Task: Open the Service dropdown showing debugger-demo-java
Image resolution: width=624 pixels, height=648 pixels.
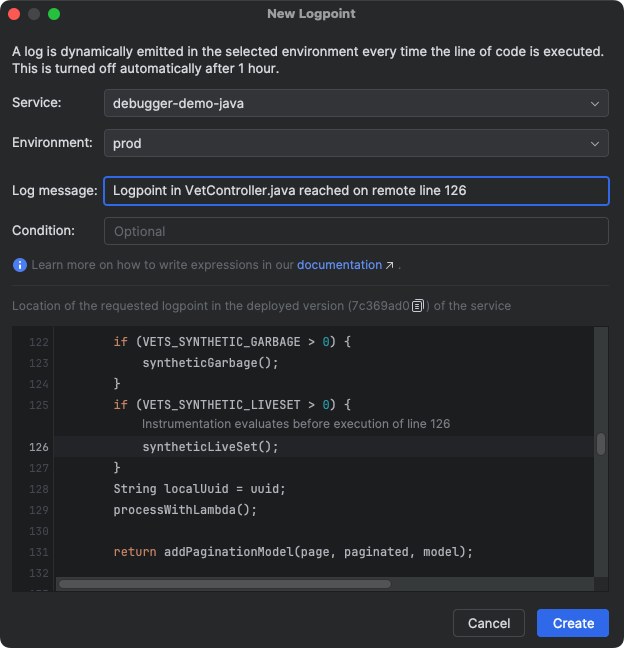Action: pyautogui.click(x=356, y=103)
